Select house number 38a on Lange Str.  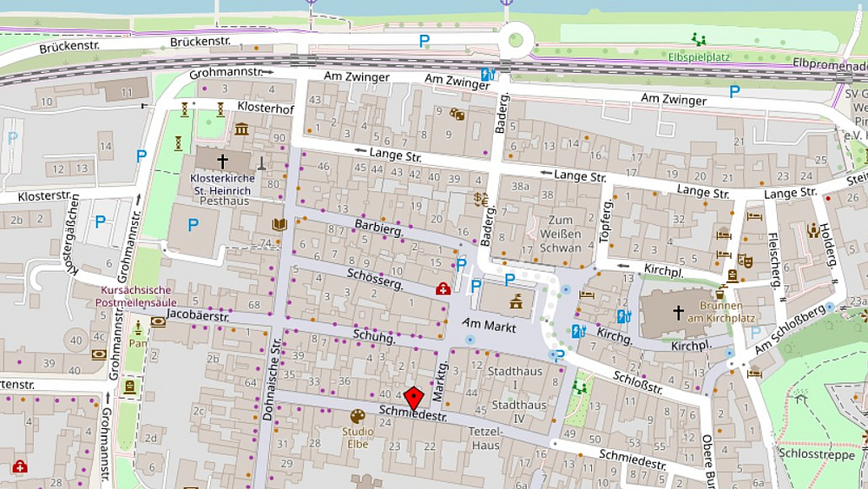520,187
